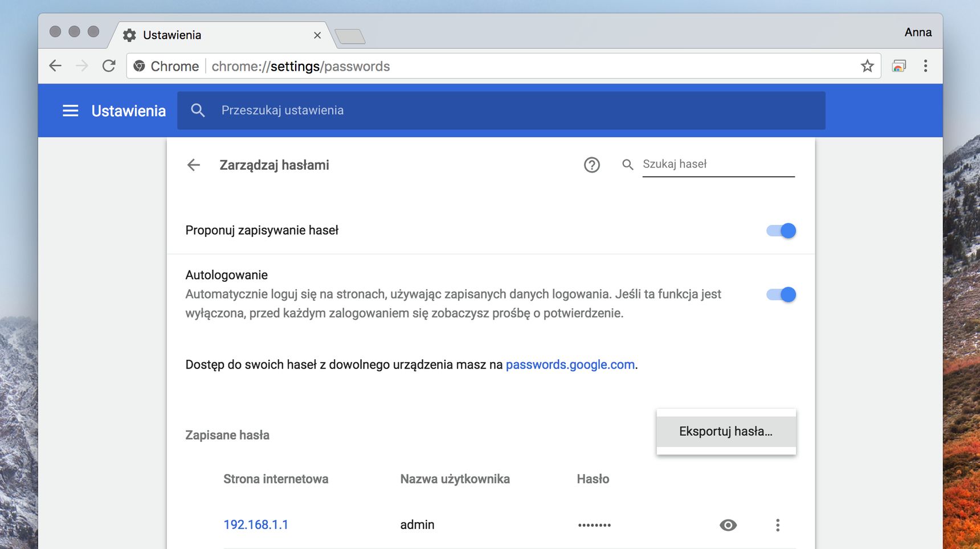Click the Hasło column header

pos(593,479)
